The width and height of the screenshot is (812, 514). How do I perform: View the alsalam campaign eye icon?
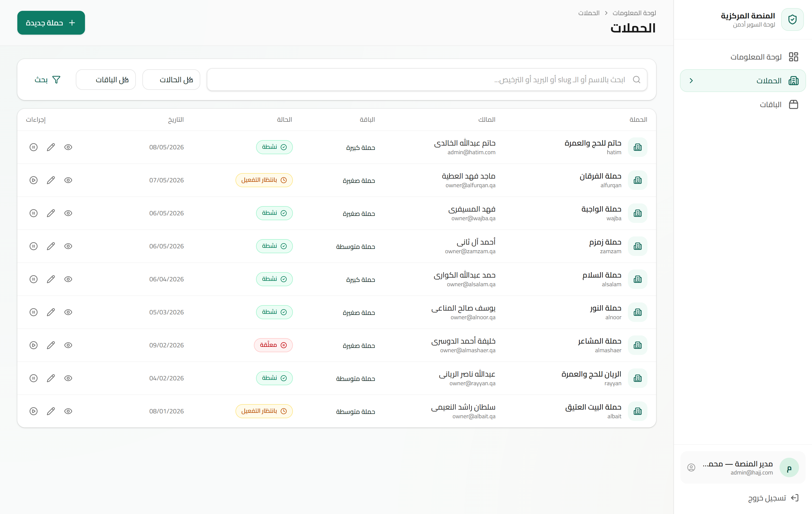click(x=68, y=279)
